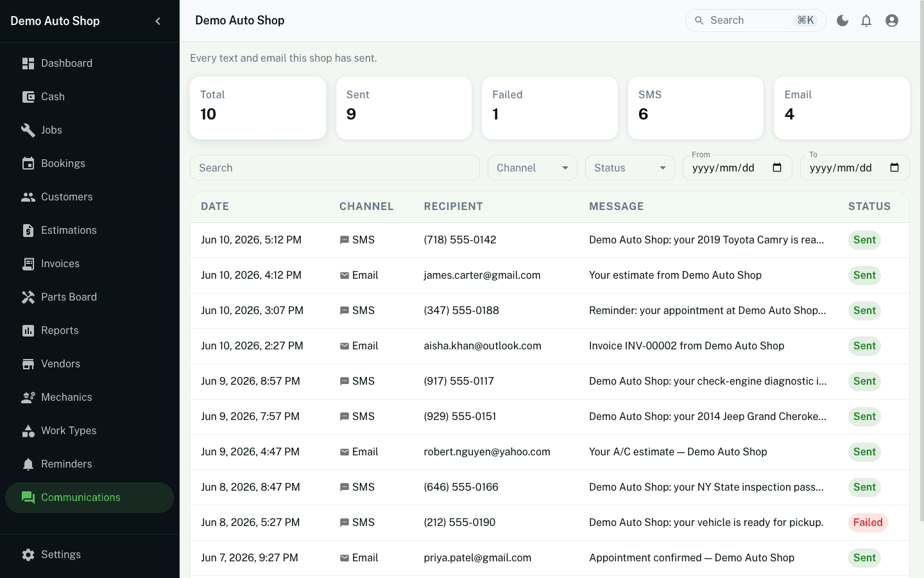Click Email icon in james.carter@gmail.com row
Viewport: 924px width, 578px height.
point(345,276)
